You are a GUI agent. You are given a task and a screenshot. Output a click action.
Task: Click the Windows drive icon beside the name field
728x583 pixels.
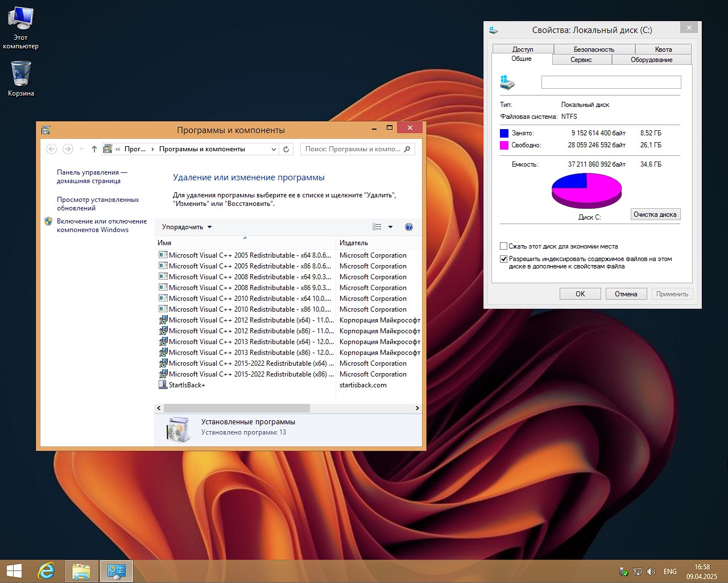(507, 82)
